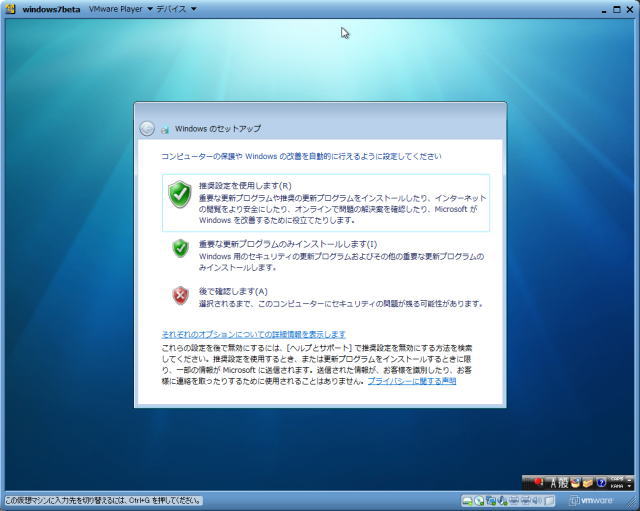Image resolution: width=640 pixels, height=511 pixels.
Task: Change the IME conversion mode 般
Action: point(563,483)
